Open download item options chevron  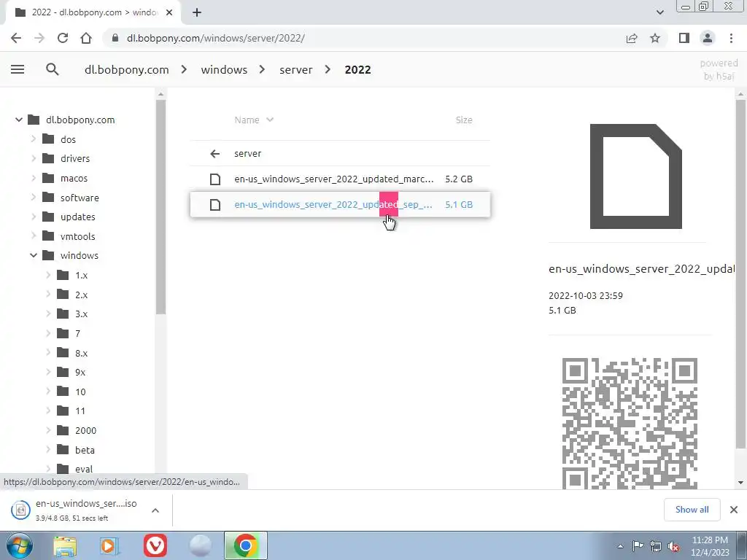(155, 510)
